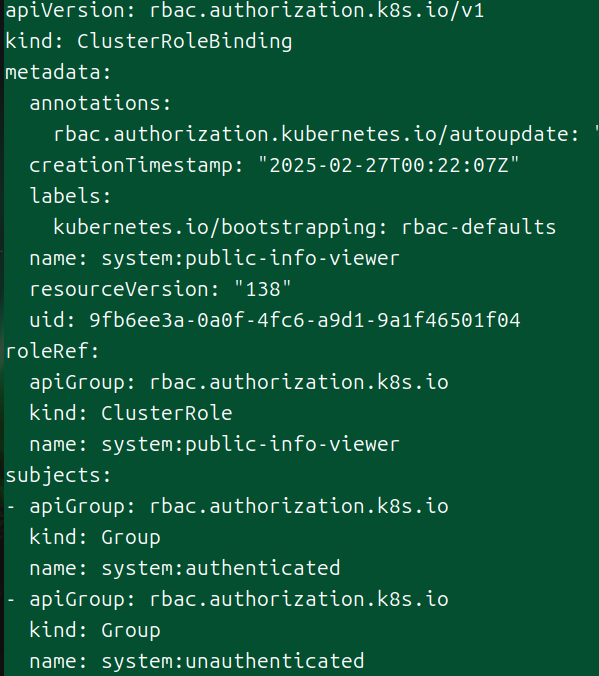The height and width of the screenshot is (676, 599).
Task: Click the second subject's Group kind
Action: 131,631
